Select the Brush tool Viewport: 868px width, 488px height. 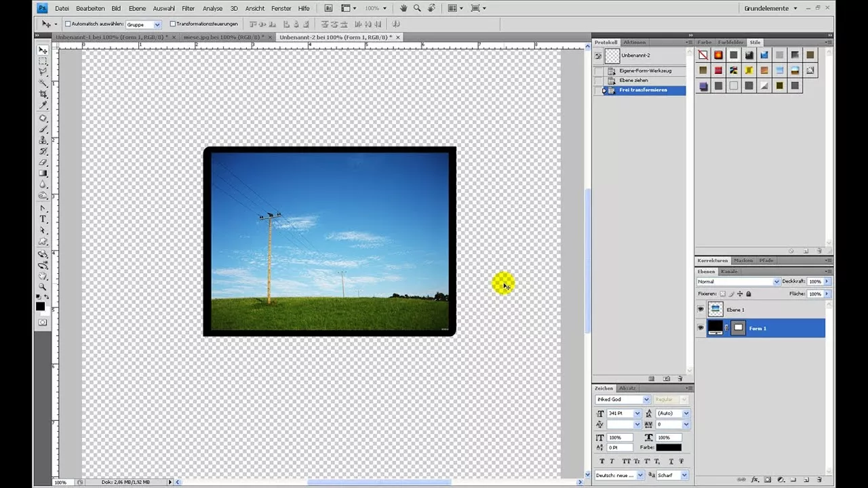(x=43, y=127)
